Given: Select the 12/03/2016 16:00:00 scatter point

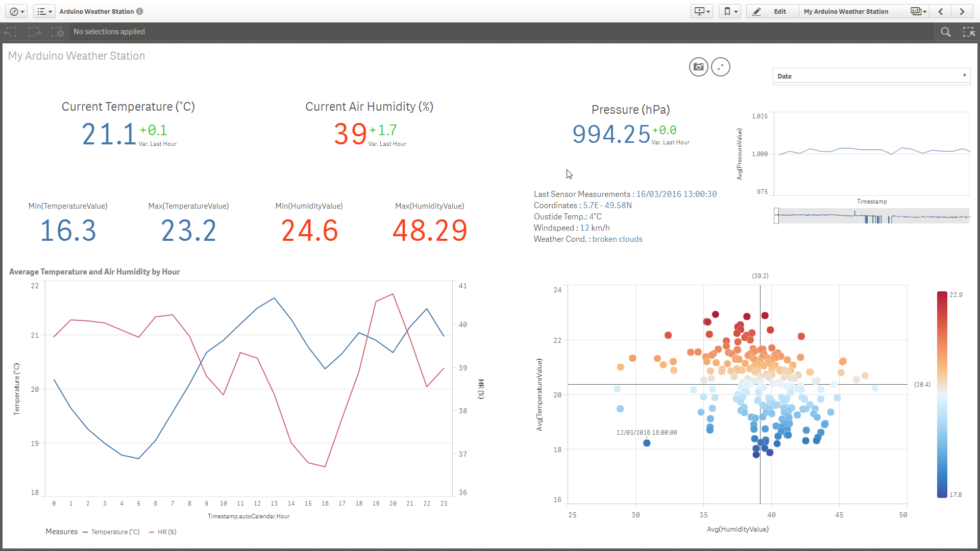Looking at the screenshot, I should pyautogui.click(x=647, y=443).
